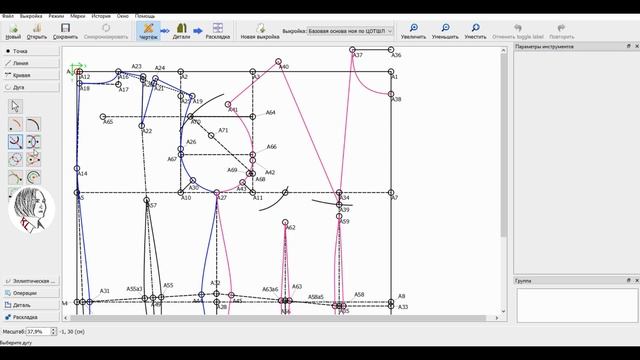Screen dimensions: 640x360
Task: Click the vertical scrollbar of the canvas
Action: coord(503,145)
